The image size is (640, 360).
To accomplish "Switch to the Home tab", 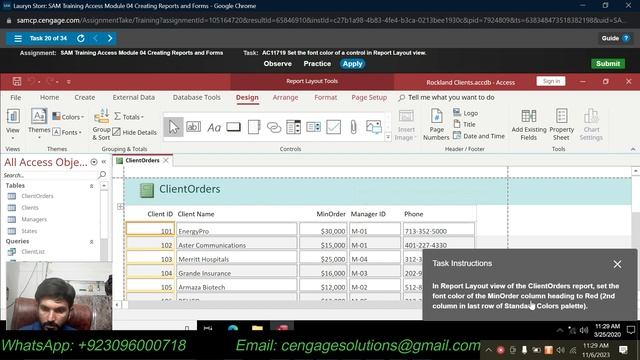I will pos(49,97).
